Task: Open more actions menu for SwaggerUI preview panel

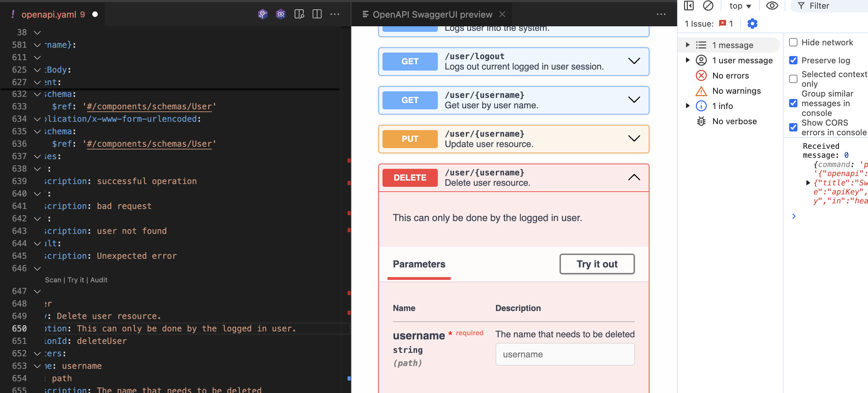Action: 661,14
